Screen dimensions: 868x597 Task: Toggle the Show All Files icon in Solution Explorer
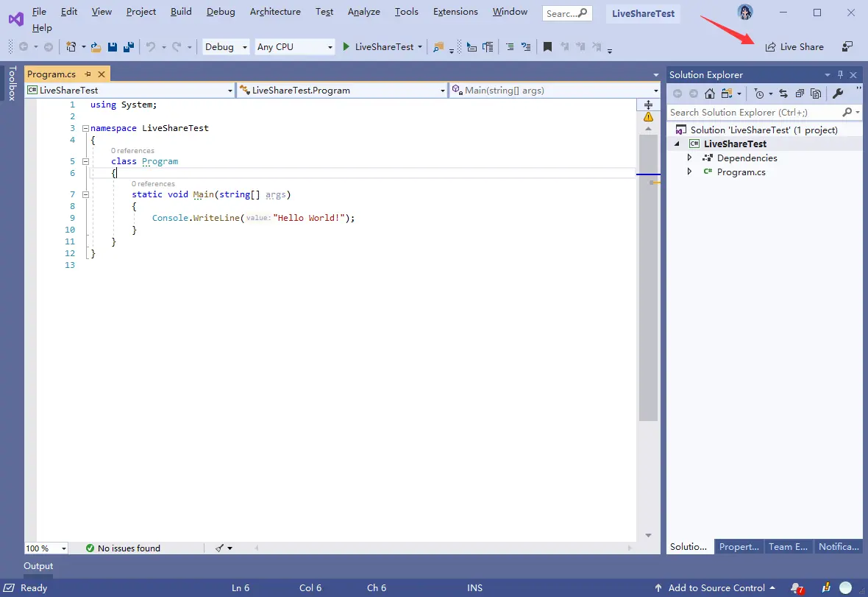(x=816, y=93)
